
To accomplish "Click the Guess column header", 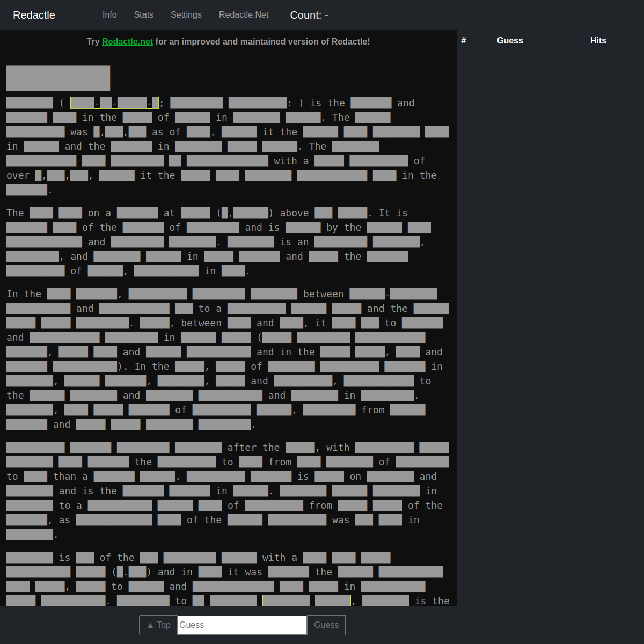I will point(510,41).
